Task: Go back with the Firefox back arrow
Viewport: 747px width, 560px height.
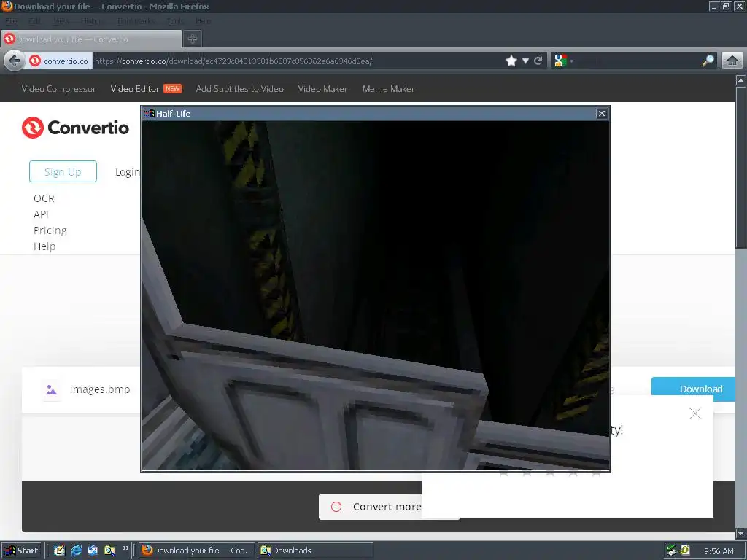Action: (x=15, y=61)
